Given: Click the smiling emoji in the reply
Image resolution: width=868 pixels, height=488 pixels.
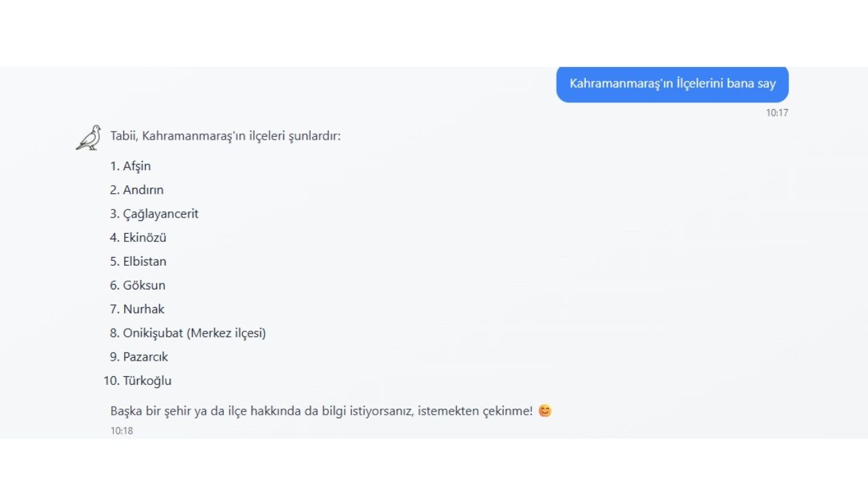Looking at the screenshot, I should coord(545,411).
